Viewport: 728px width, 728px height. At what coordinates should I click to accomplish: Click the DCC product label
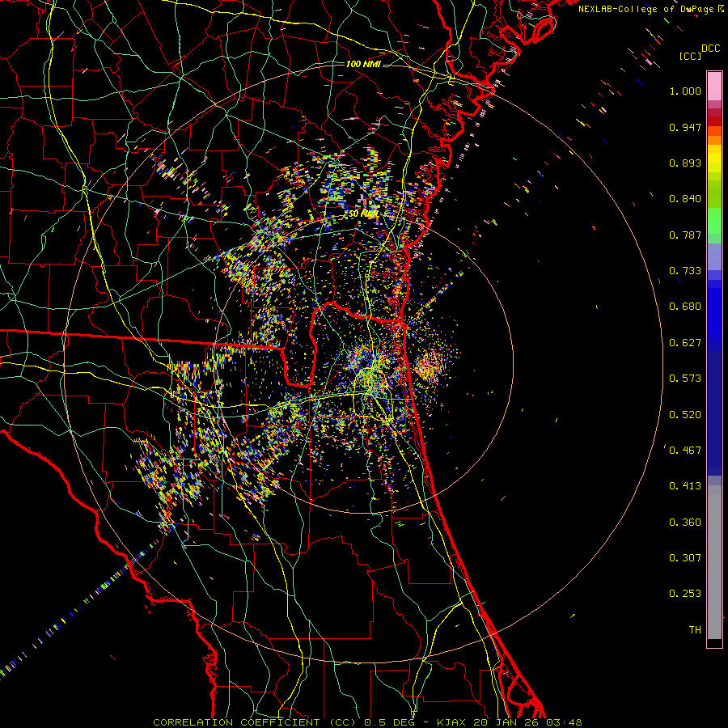[710, 49]
